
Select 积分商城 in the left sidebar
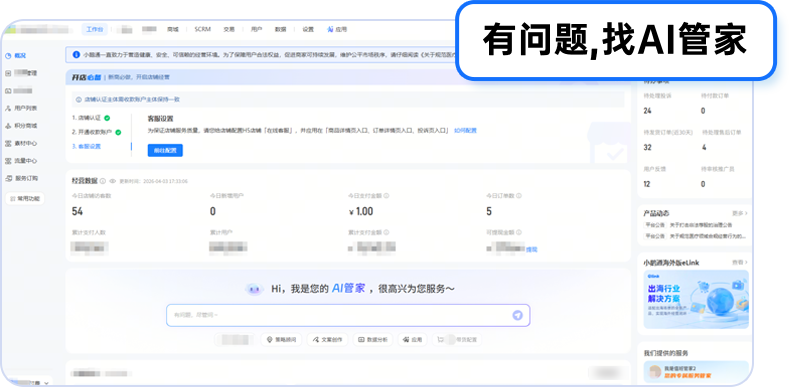coord(26,126)
